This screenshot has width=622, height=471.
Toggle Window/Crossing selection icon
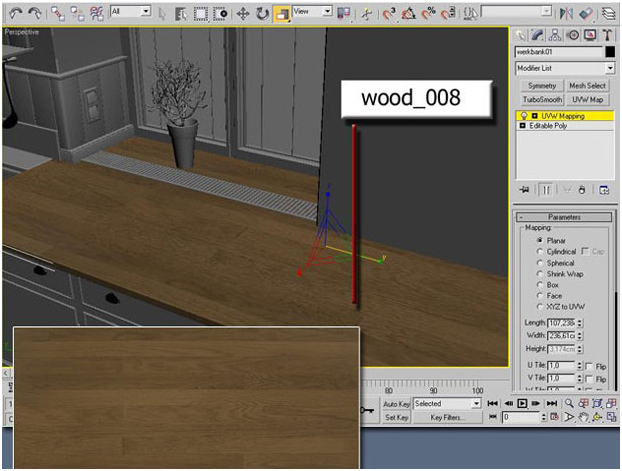(x=220, y=14)
